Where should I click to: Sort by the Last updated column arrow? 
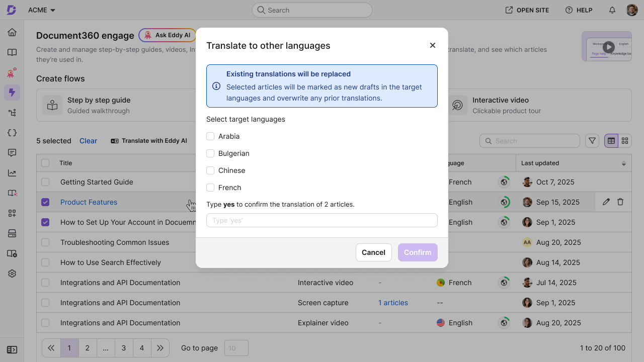click(624, 163)
